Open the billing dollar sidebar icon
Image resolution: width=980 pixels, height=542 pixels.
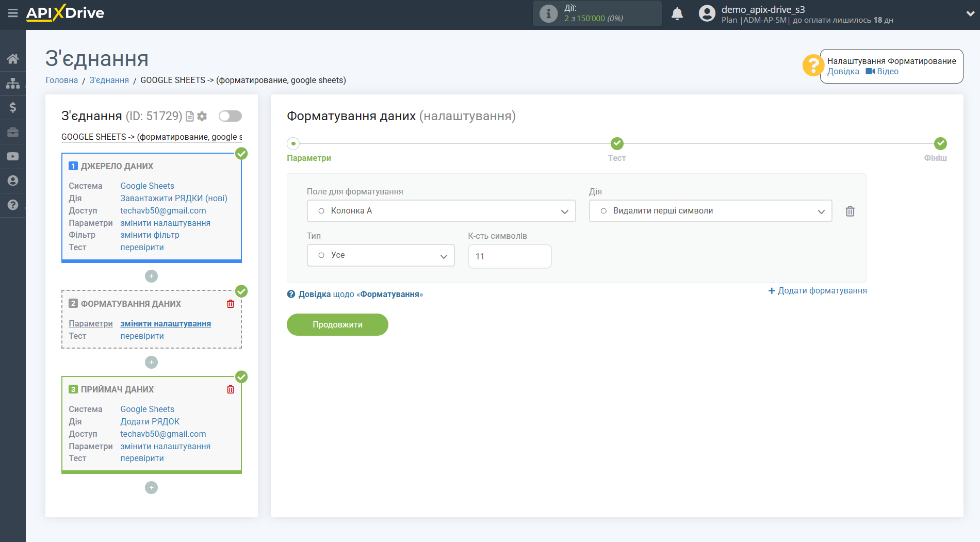[x=13, y=107]
